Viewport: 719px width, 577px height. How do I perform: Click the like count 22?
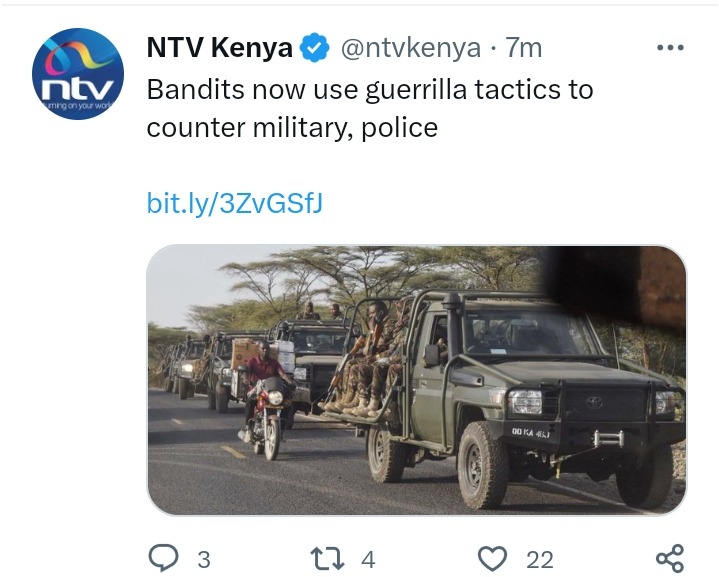(540, 560)
